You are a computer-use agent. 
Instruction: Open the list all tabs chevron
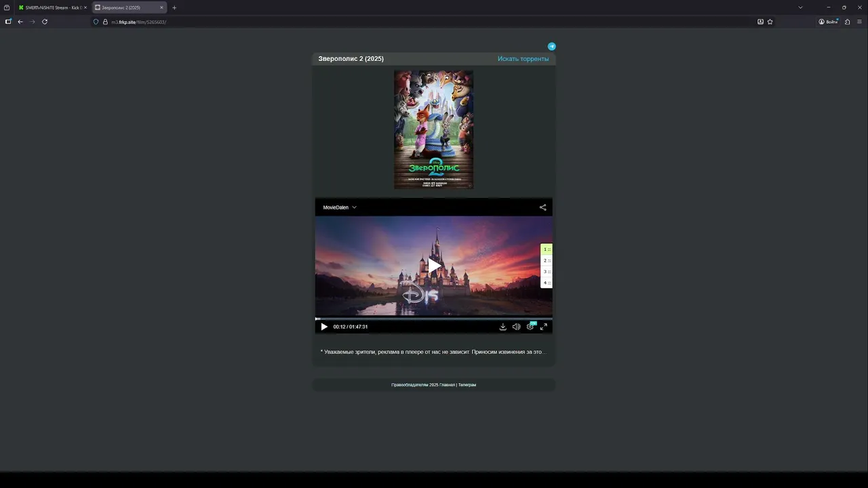(800, 7)
